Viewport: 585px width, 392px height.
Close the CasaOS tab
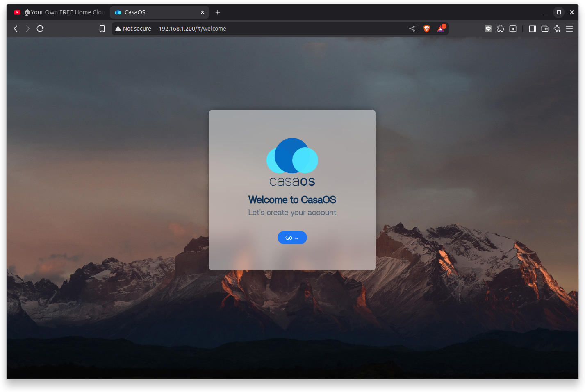(203, 12)
